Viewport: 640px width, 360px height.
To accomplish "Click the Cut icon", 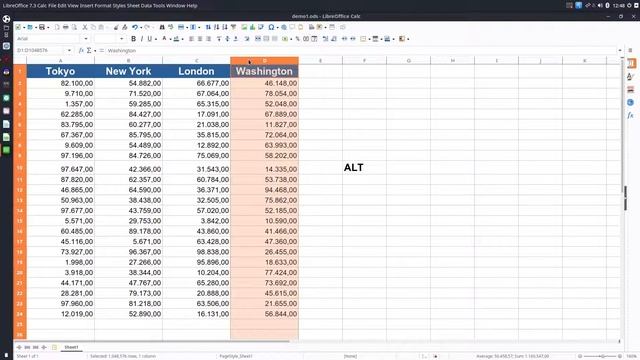I will pyautogui.click(x=85, y=27).
